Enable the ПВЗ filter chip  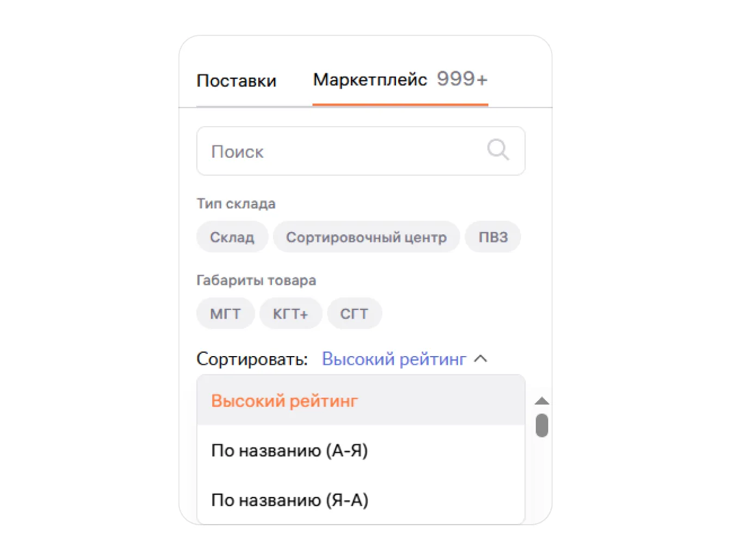pos(493,237)
